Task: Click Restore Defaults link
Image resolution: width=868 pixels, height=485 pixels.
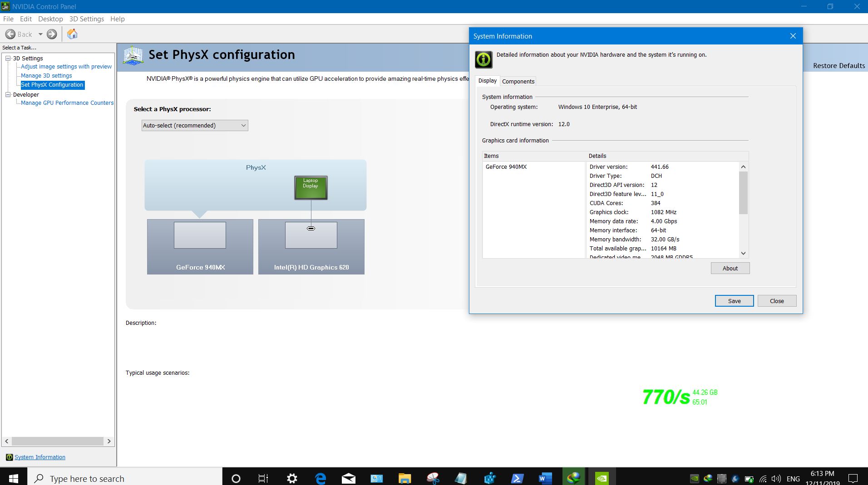Action: tap(839, 66)
